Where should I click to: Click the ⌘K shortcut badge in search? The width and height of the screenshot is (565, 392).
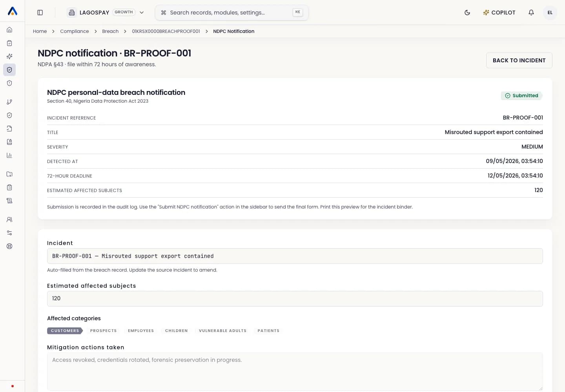click(x=298, y=12)
